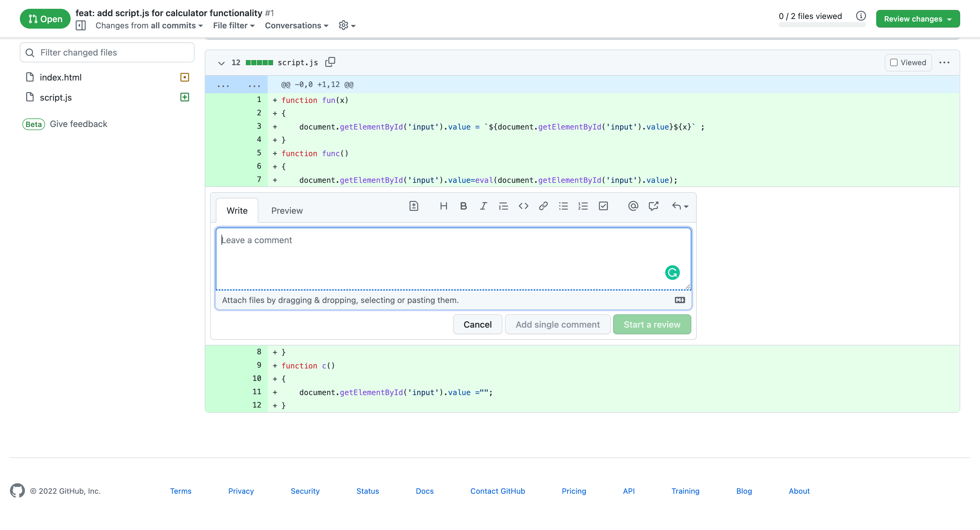Cancel the comment
Image resolution: width=980 pixels, height=530 pixels.
(478, 324)
